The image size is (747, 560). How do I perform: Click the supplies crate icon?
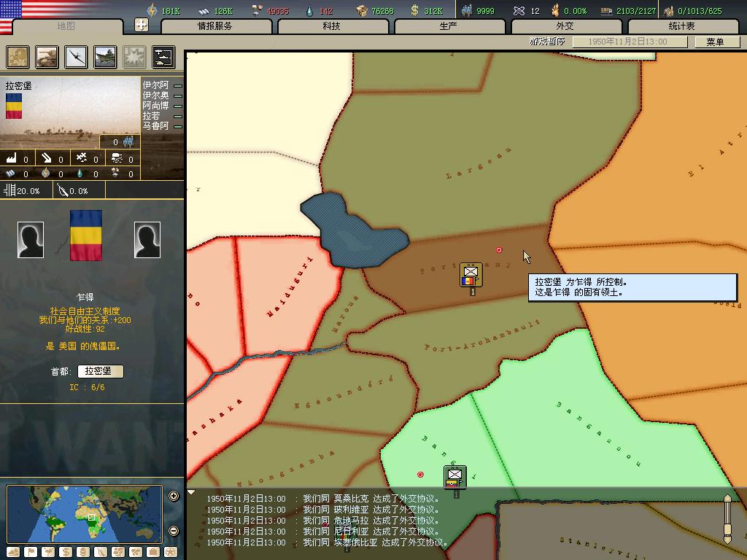[x=362, y=10]
